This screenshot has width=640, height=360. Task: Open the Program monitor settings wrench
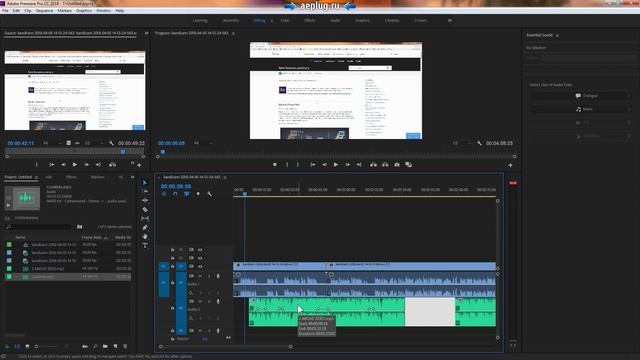tap(479, 143)
